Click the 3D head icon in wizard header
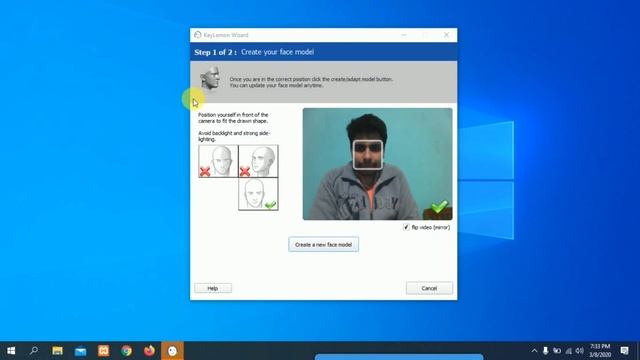The image size is (640, 360). coord(210,78)
